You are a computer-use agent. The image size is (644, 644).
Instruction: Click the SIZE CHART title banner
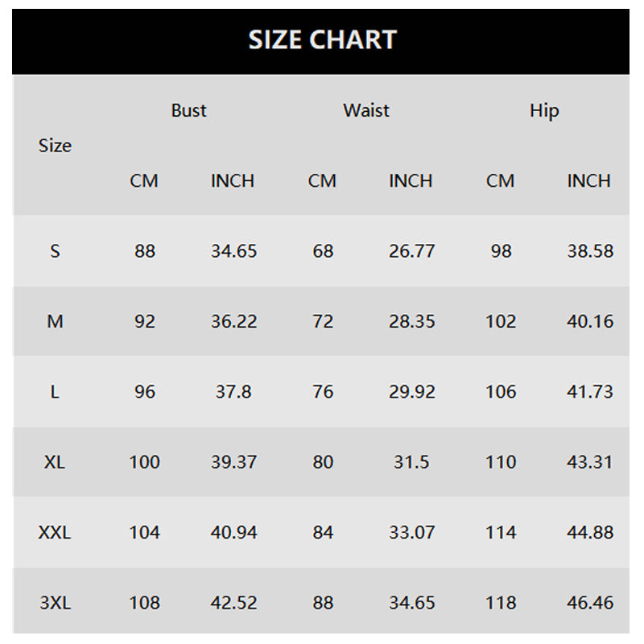321,40
